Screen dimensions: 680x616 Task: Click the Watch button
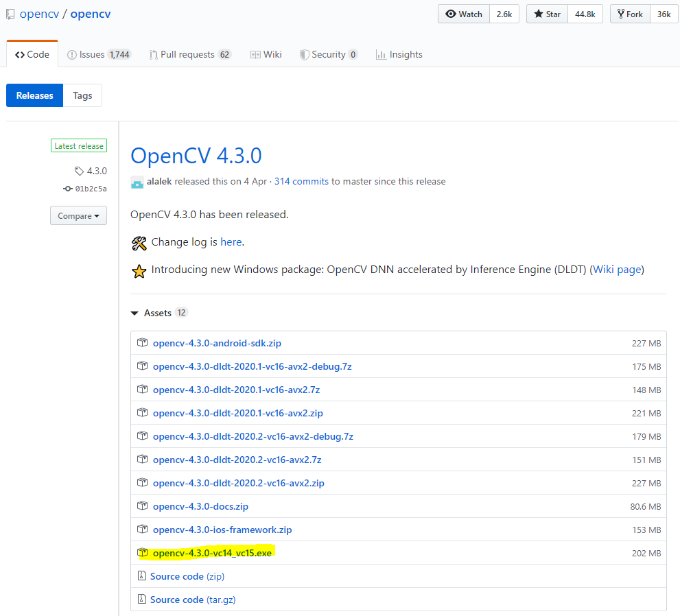[464, 14]
